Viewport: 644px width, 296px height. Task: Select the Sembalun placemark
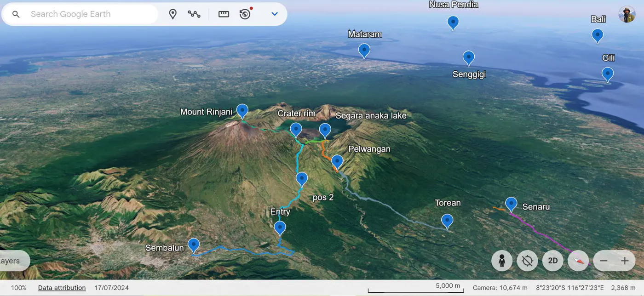(x=194, y=245)
